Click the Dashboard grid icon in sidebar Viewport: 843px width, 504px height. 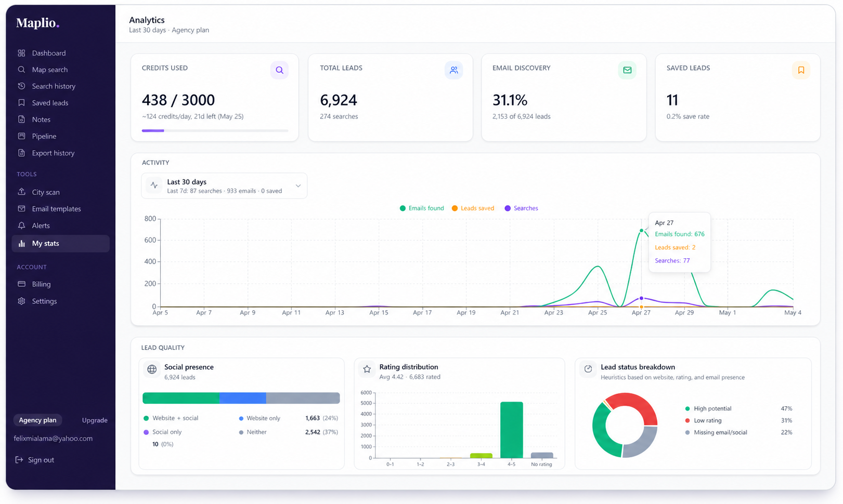coord(21,53)
